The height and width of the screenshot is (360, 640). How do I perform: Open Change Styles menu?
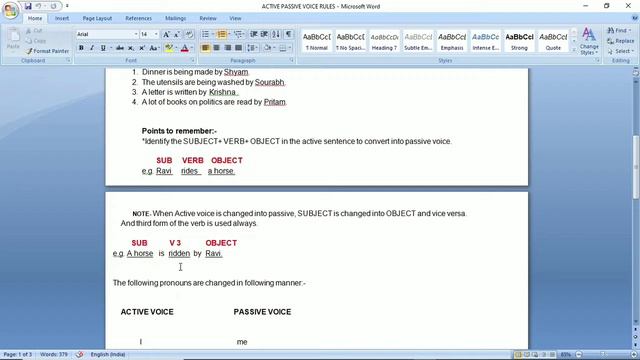[x=589, y=41]
